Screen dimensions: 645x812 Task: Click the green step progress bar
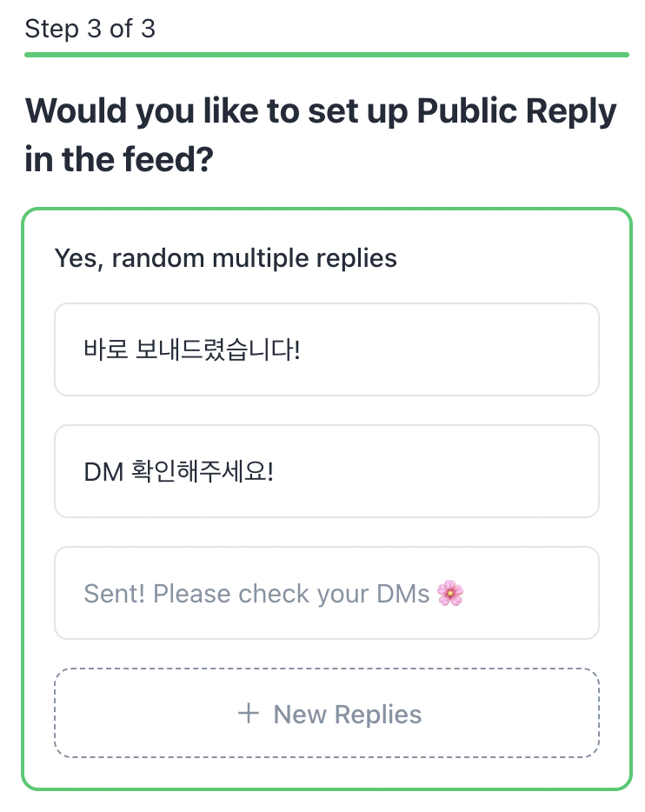(x=326, y=55)
